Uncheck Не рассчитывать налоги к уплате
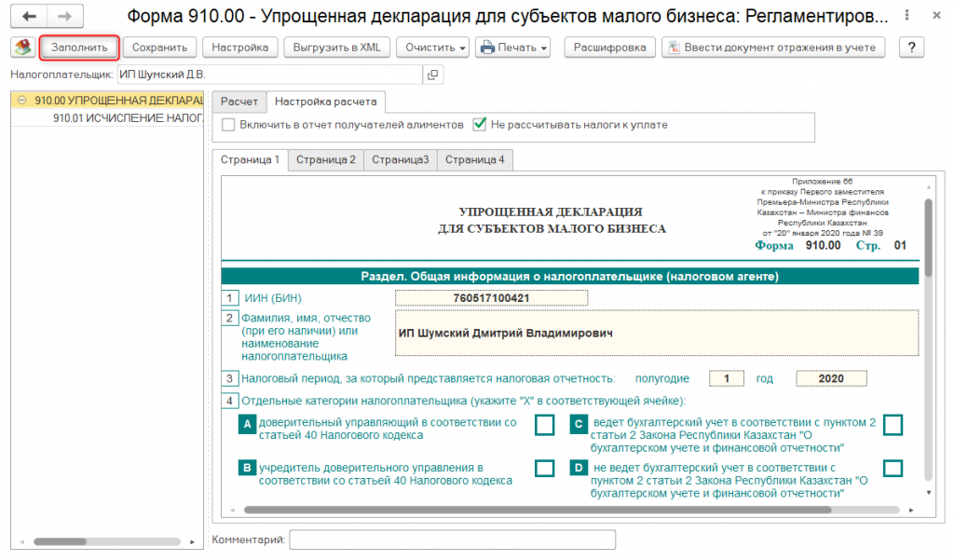This screenshot has height=560, width=954. click(x=481, y=125)
